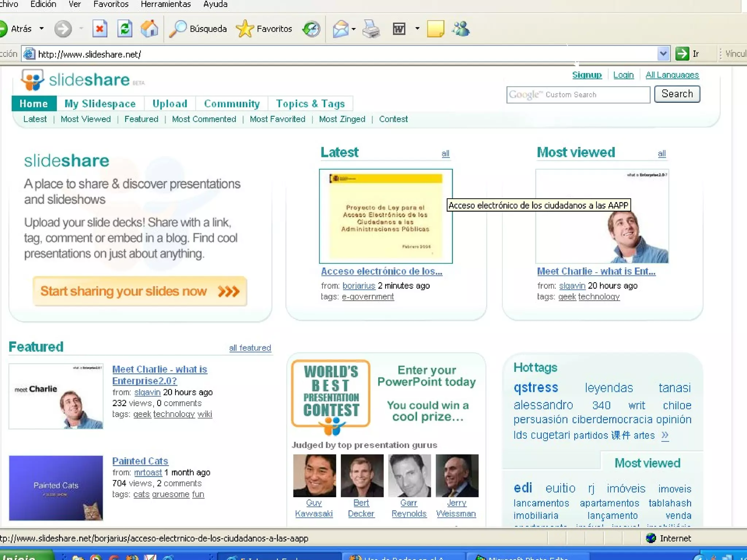Open the Mail button dropdown arrow
Screen dimensions: 747x560
click(353, 29)
